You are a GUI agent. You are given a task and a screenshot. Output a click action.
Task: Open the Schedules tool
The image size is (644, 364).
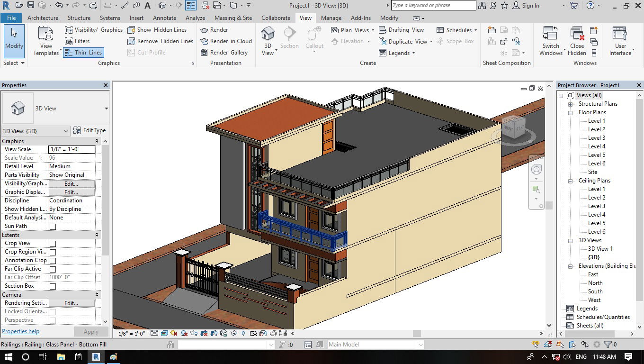tap(456, 30)
